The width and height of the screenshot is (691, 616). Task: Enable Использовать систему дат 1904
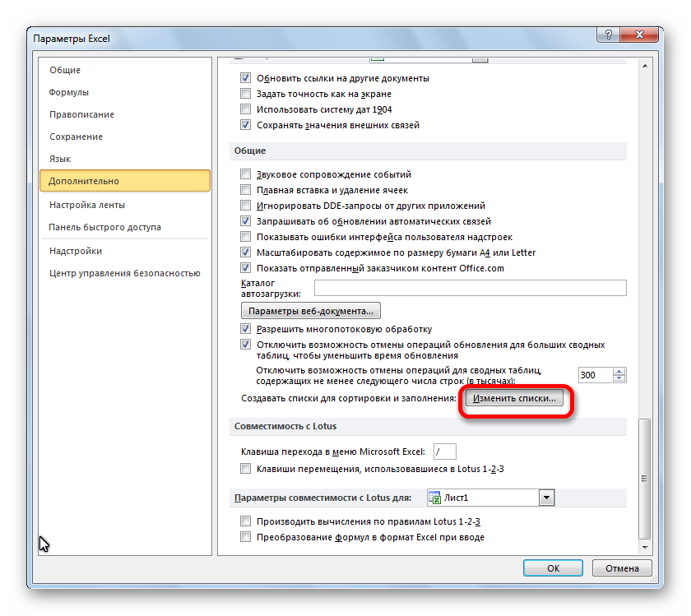pos(245,109)
